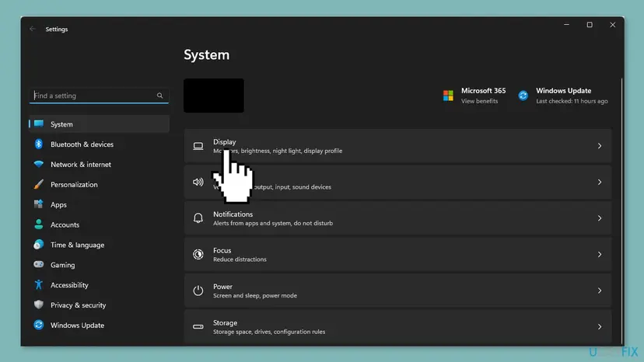Open Microsoft 365 View benefits link
Image resolution: width=644 pixels, height=362 pixels.
(479, 101)
